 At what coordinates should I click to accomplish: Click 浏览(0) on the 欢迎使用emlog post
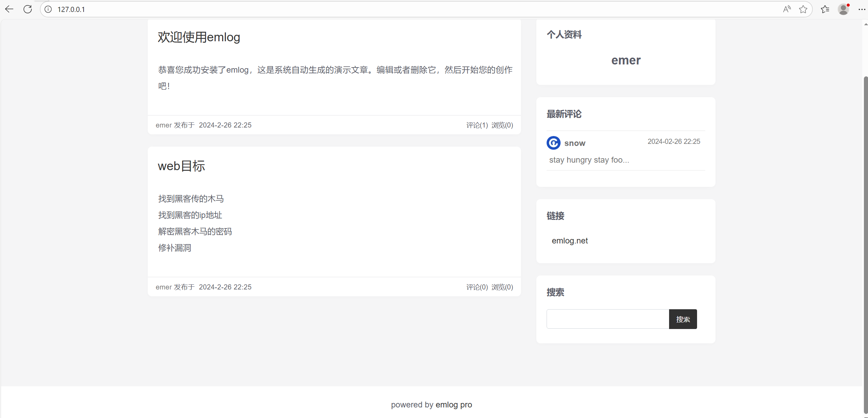(x=502, y=125)
